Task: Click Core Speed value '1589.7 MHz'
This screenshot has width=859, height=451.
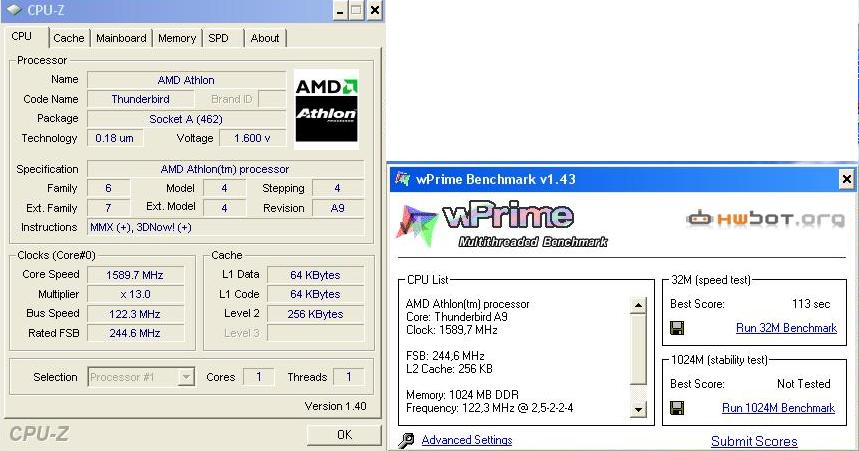Action: point(135,275)
